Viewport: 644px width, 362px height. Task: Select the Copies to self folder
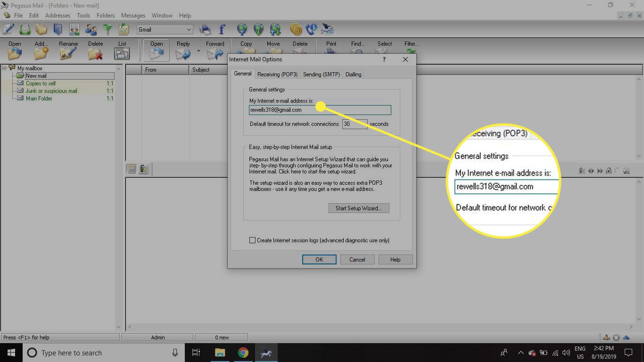click(41, 83)
